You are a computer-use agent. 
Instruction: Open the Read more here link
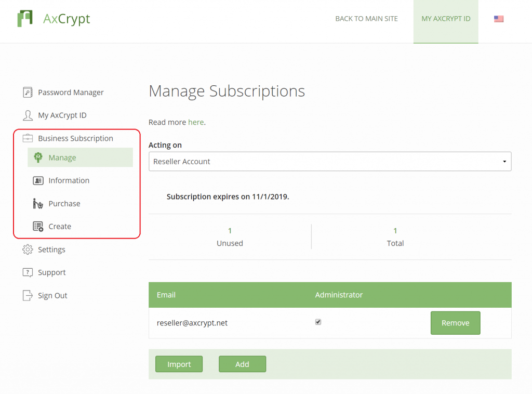click(x=196, y=122)
